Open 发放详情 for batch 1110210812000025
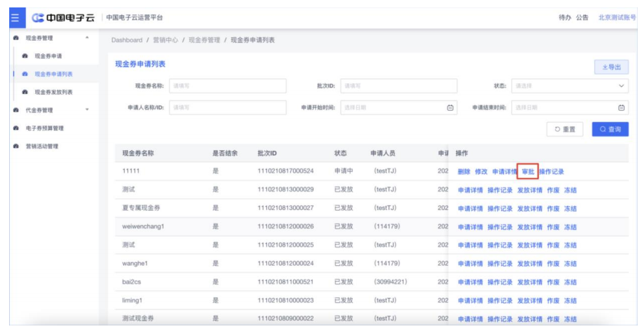Screen dimensions: 644x330 pos(530,245)
